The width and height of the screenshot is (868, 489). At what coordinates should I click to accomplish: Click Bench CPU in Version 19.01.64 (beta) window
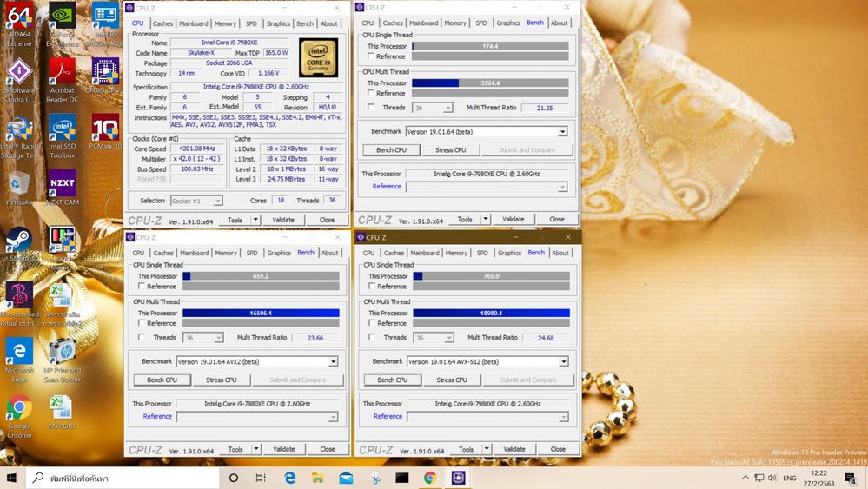(x=391, y=150)
